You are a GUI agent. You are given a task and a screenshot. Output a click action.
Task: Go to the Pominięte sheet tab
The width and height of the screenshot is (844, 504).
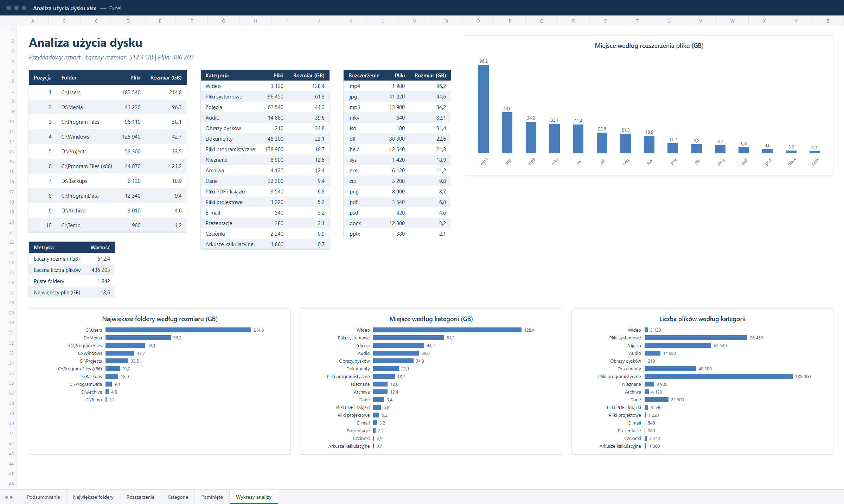tap(212, 497)
